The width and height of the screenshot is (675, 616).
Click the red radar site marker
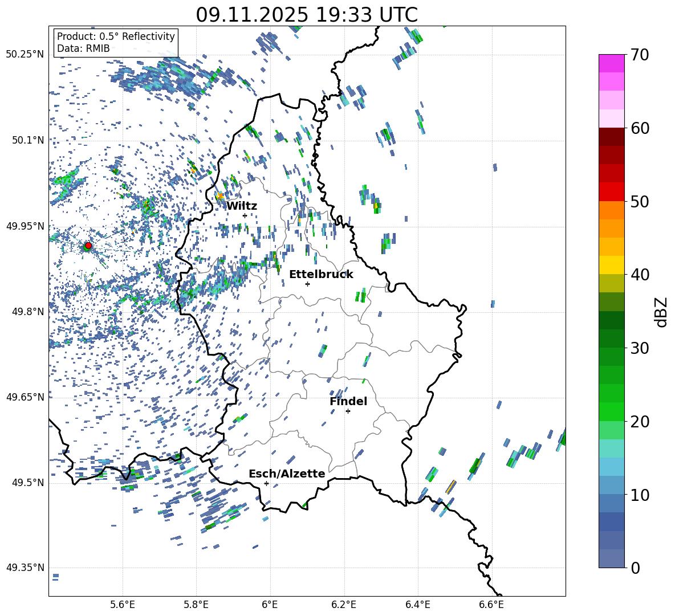(88, 246)
